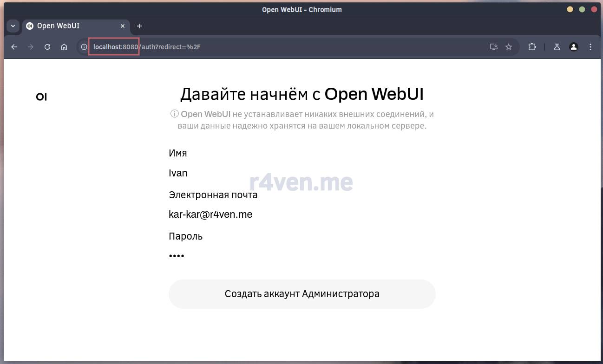Click the browser back arrow
Viewport: 603px width, 364px height.
pyautogui.click(x=14, y=47)
